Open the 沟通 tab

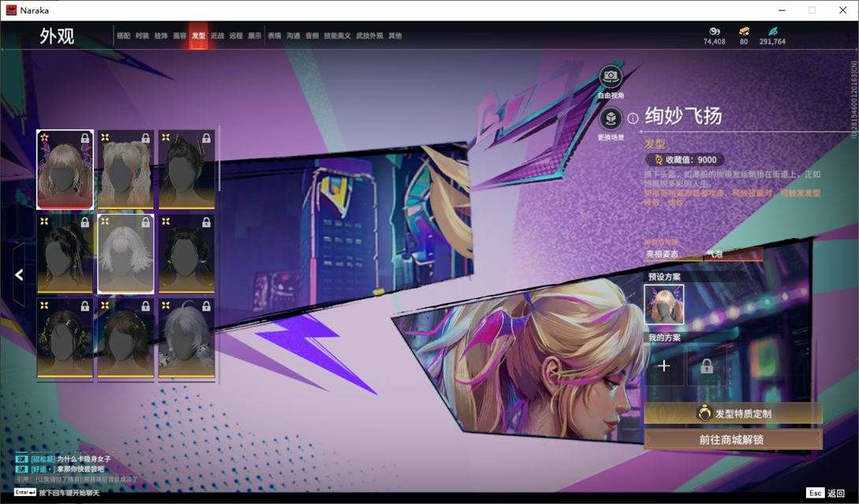coord(293,35)
